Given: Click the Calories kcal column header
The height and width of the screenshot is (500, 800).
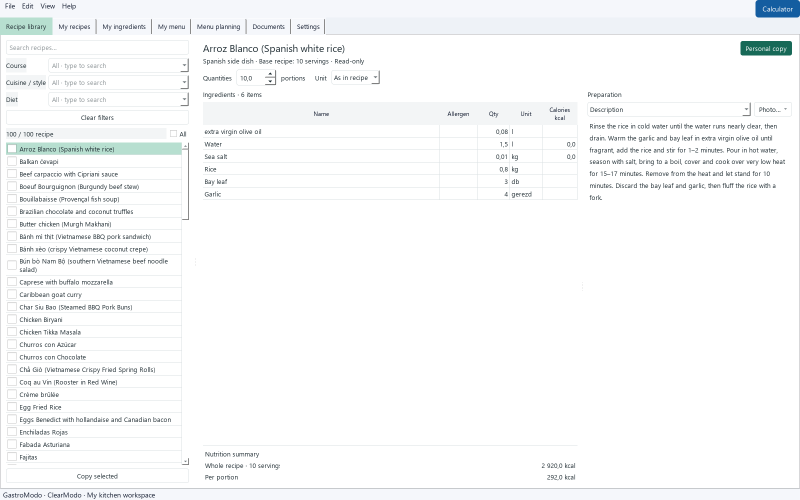Looking at the screenshot, I should pyautogui.click(x=560, y=114).
